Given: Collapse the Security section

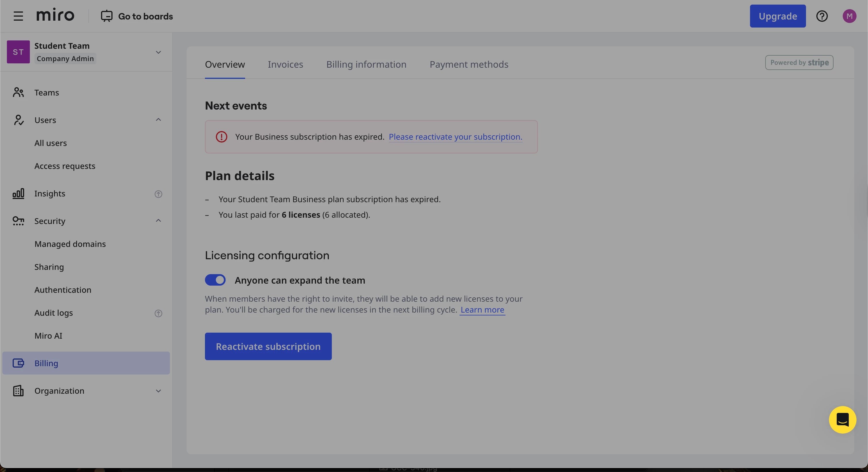Looking at the screenshot, I should tap(158, 221).
